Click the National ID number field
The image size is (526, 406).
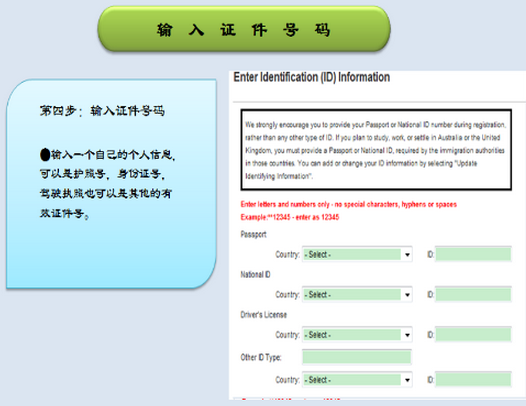point(473,295)
